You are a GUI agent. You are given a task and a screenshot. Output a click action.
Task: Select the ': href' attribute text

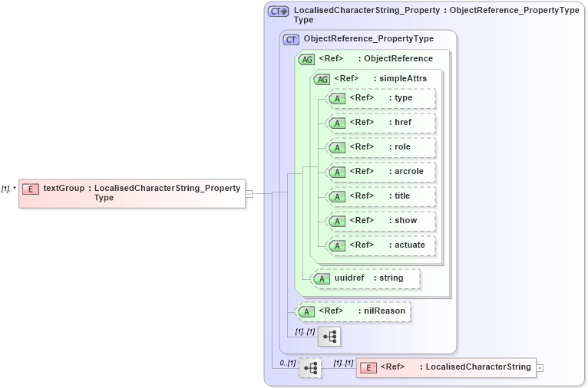point(400,122)
